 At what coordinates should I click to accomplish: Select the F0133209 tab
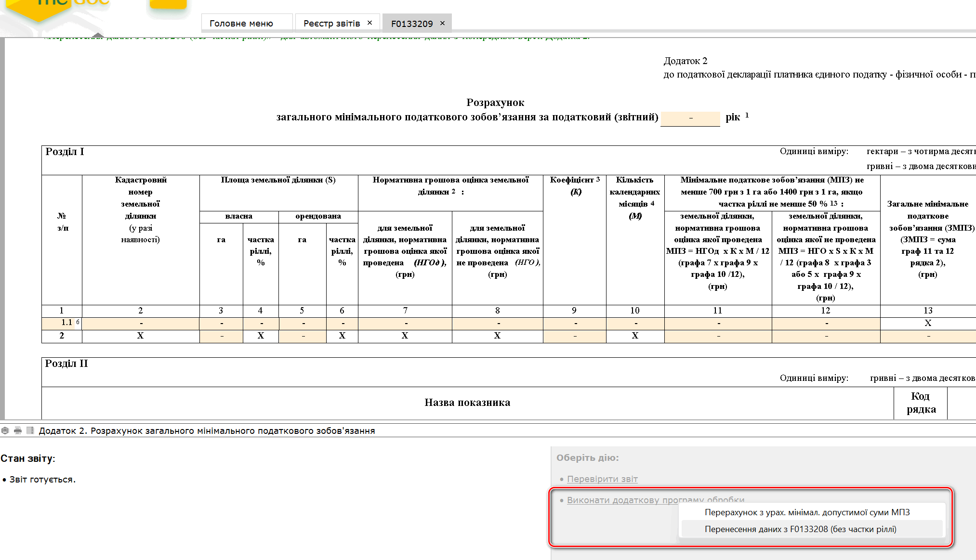412,23
